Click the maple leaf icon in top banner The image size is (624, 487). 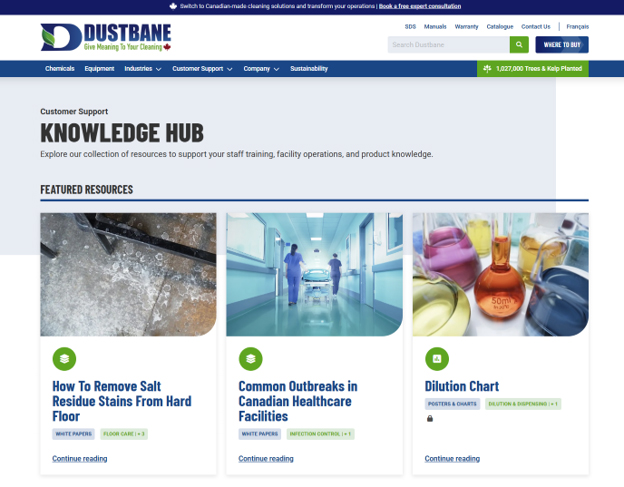pyautogui.click(x=173, y=6)
